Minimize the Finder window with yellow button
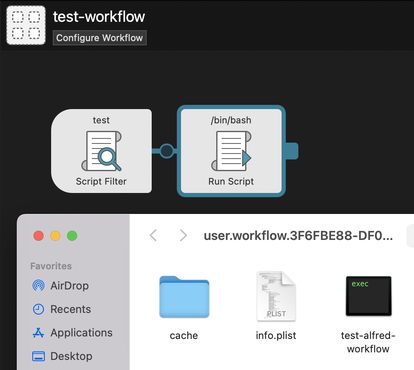The image size is (414, 370). tap(55, 236)
